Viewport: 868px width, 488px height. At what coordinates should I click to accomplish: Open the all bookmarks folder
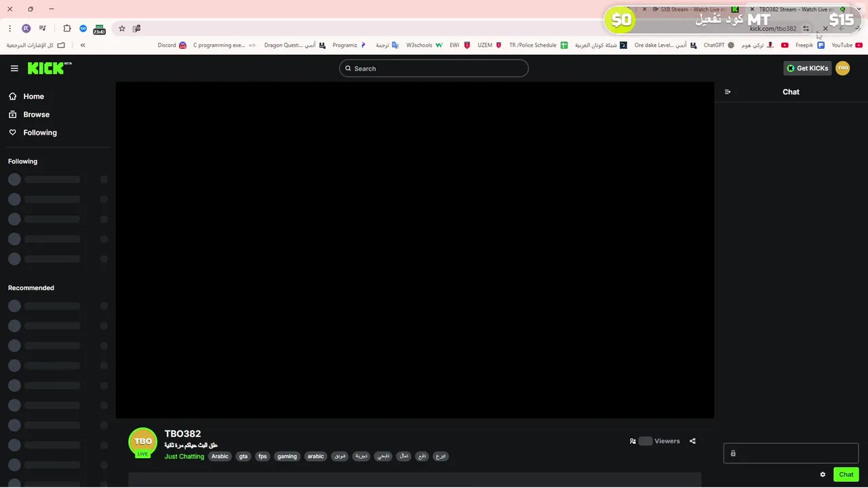(x=36, y=45)
